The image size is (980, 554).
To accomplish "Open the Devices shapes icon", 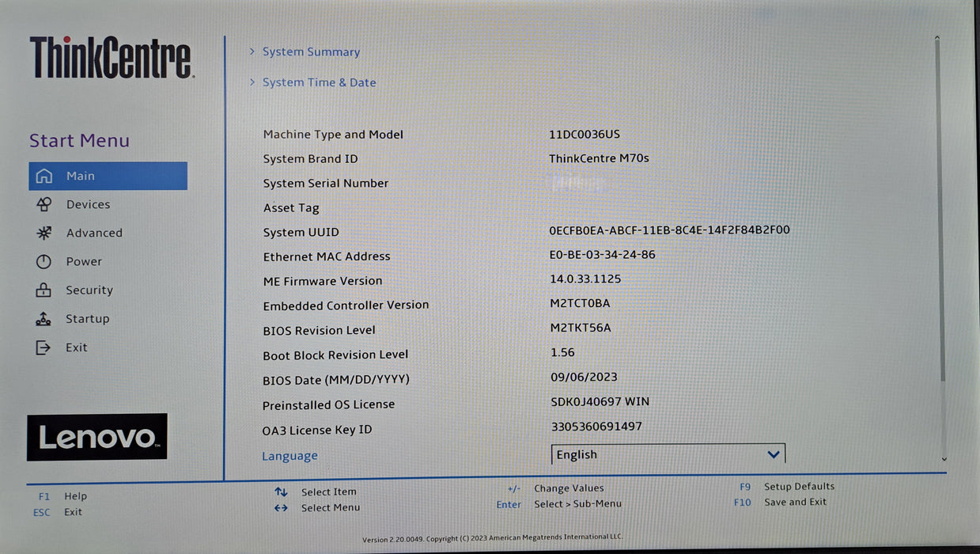I will 44,204.
